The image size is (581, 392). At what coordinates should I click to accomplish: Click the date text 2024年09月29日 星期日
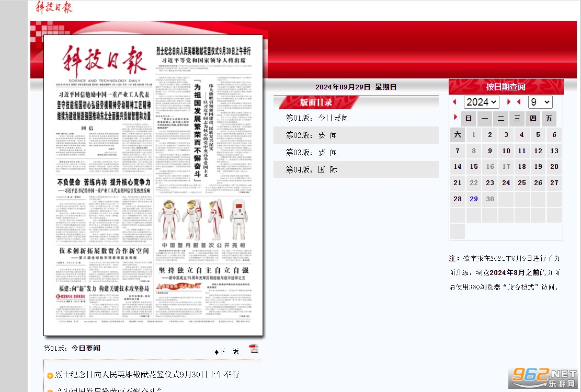[x=356, y=87]
